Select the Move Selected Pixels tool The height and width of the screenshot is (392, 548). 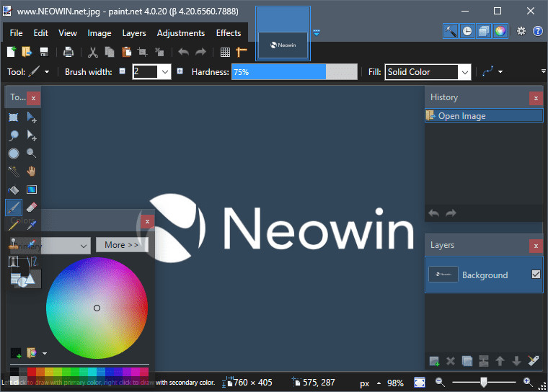[32, 117]
